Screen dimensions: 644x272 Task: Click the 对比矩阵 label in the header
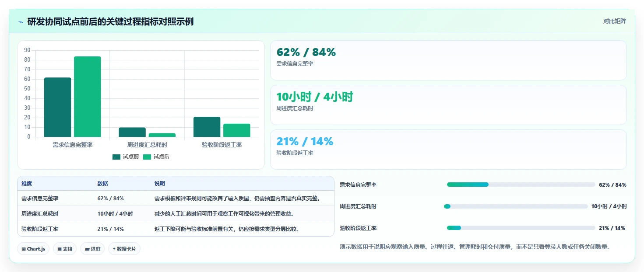pos(614,21)
